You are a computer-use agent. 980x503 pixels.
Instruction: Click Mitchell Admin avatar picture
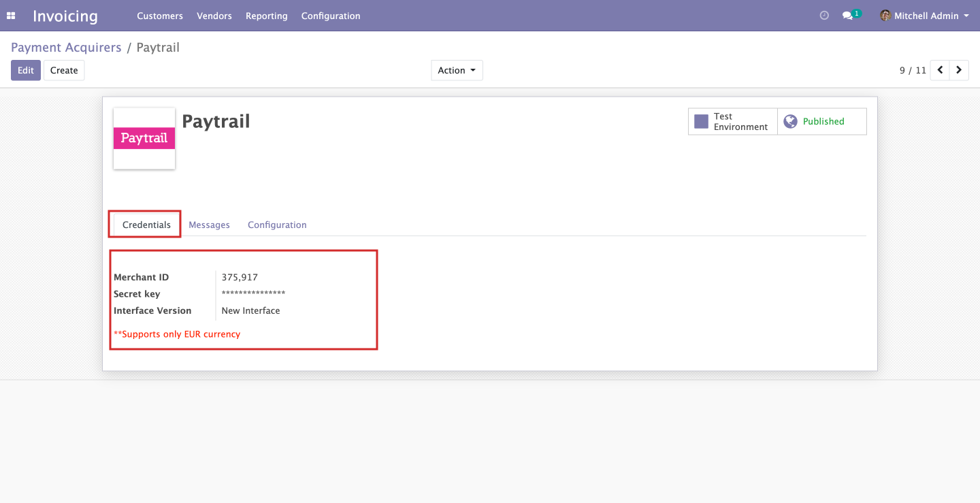coord(885,16)
